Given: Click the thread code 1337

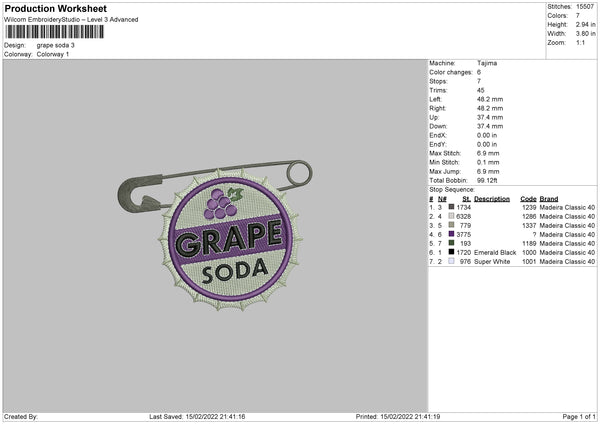Looking at the screenshot, I should click(529, 225).
